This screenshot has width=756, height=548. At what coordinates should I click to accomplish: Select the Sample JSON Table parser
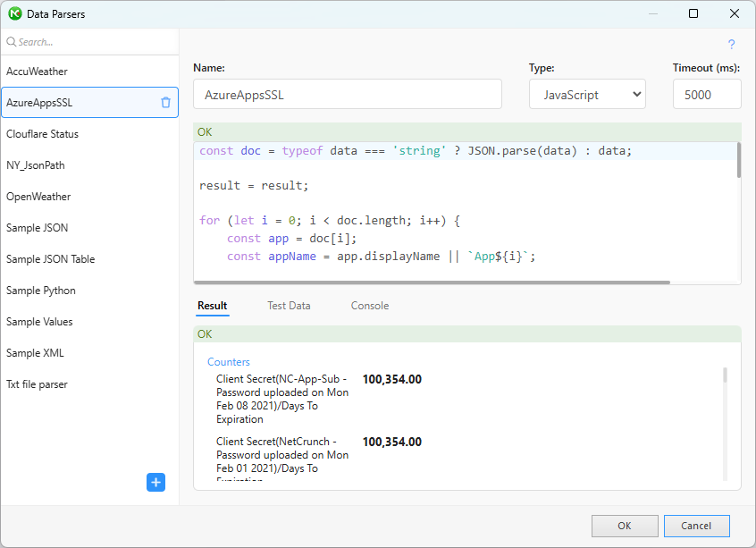pos(89,259)
